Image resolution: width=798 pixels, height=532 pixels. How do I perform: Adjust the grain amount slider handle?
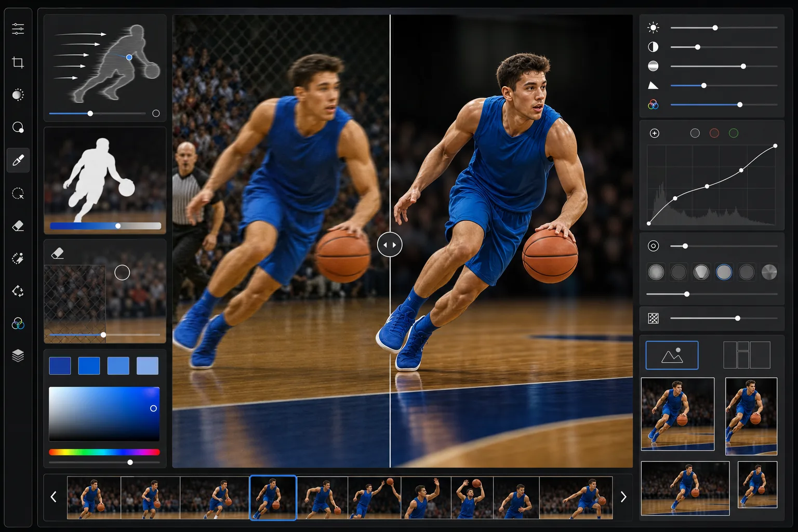738,318
